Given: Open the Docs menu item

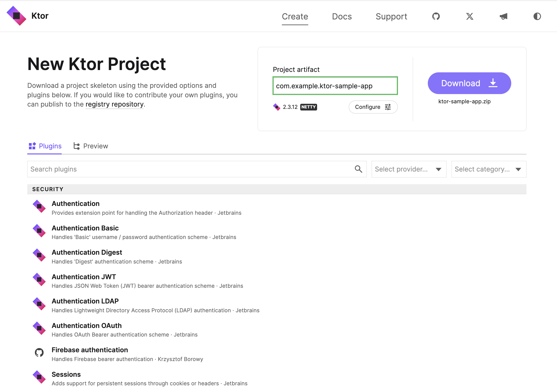Looking at the screenshot, I should 342,16.
